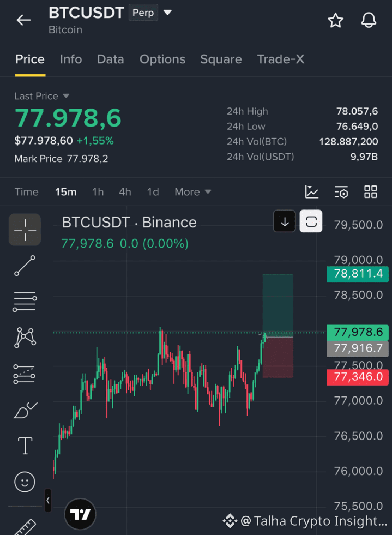
Task: Click the Mark Price 77.978,2 text
Action: [61, 159]
